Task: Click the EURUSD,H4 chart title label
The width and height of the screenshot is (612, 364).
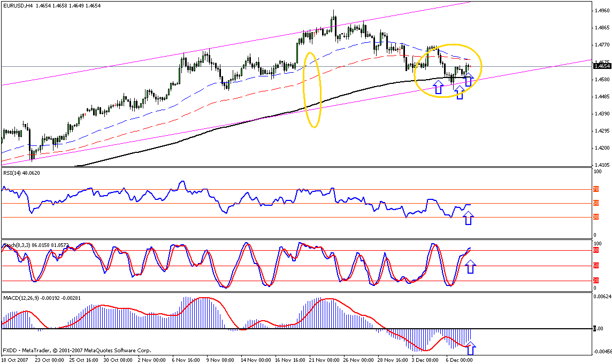Action: point(18,6)
